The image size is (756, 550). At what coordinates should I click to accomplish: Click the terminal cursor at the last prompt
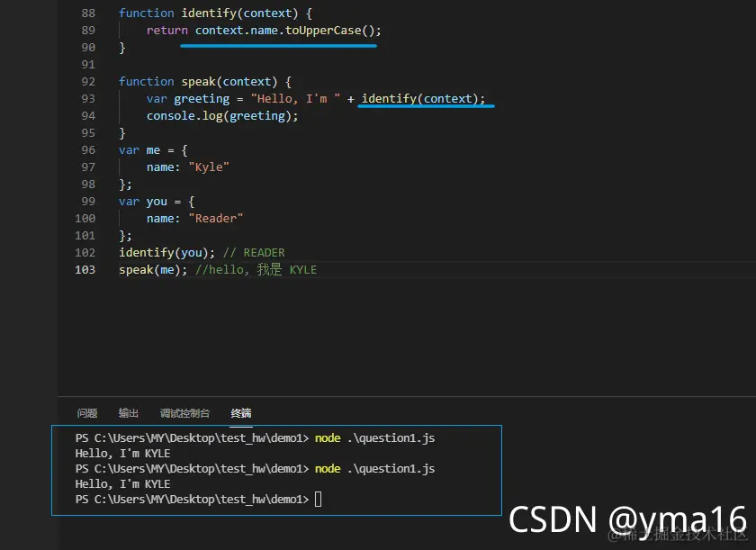pos(319,499)
